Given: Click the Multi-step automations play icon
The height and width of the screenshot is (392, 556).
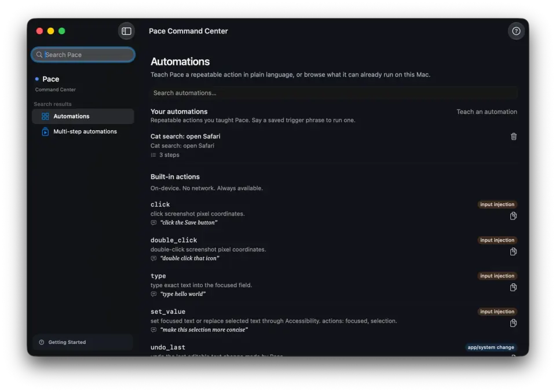Looking at the screenshot, I should (45, 131).
